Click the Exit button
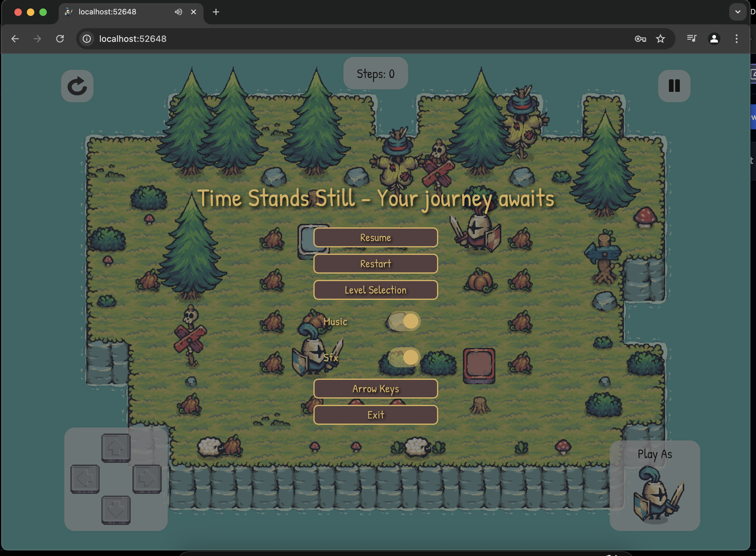 tap(375, 415)
